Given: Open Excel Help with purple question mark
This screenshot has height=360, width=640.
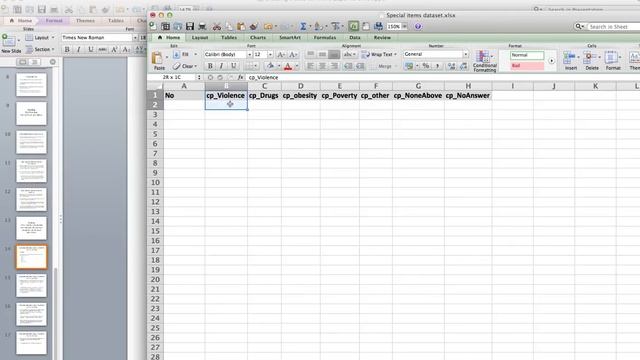Looking at the screenshot, I should [418, 27].
